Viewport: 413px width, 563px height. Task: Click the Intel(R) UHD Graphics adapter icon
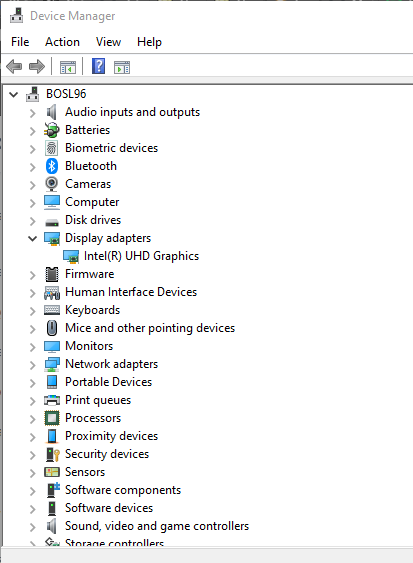tap(71, 256)
